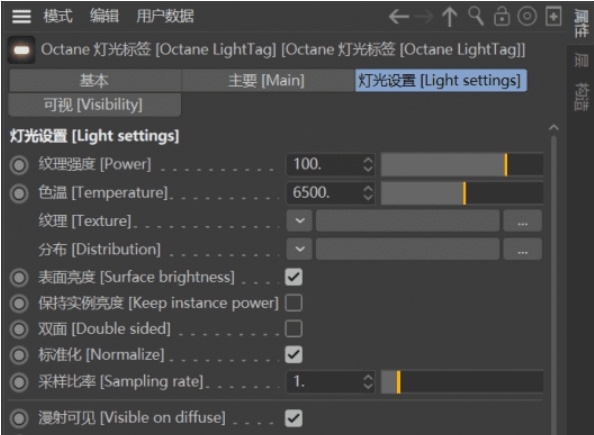Screen dimensions: 594x435
Task: Click the new attribute manager plus icon
Action: click(553, 16)
